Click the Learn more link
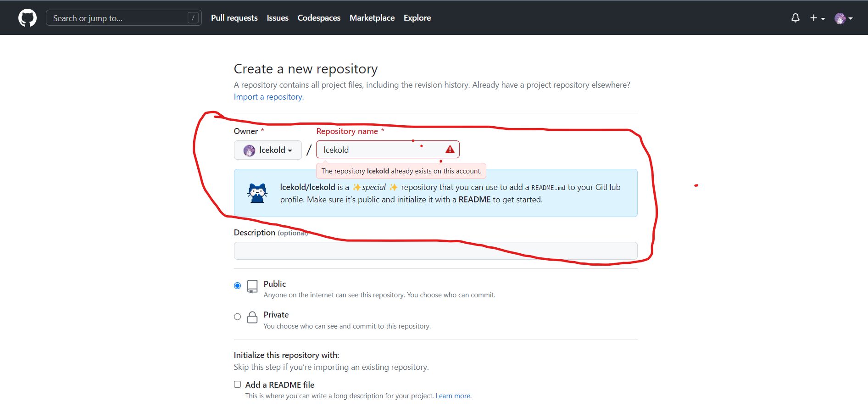 coord(452,396)
